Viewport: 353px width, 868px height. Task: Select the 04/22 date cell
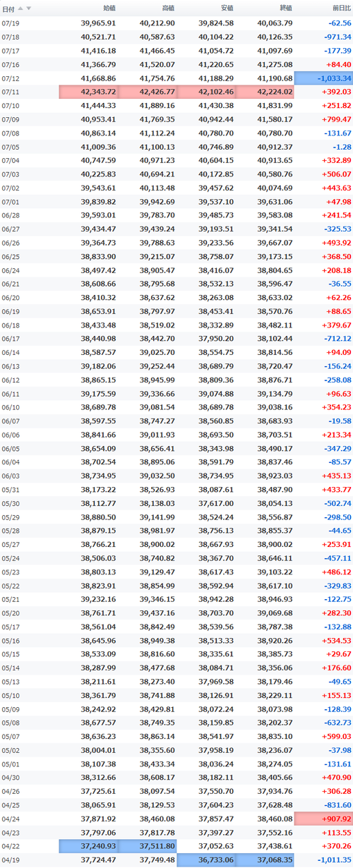(x=11, y=846)
